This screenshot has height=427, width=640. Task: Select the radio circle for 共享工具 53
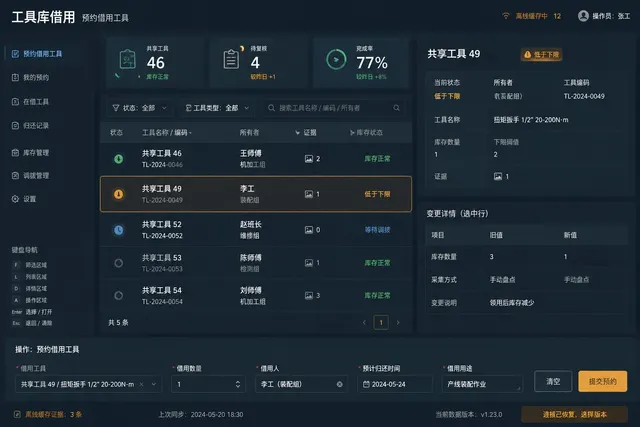pyautogui.click(x=118, y=263)
